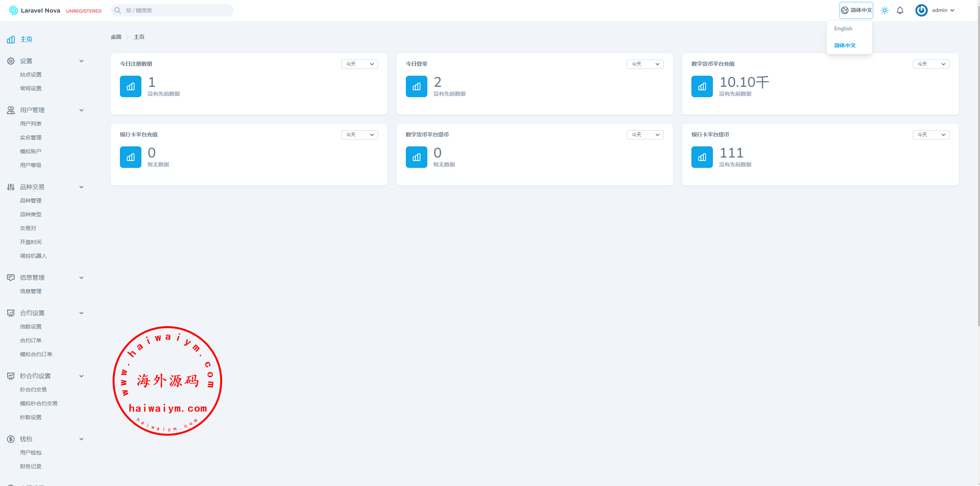Collapse the 秒合约设置 section chevron
Image resolution: width=980 pixels, height=486 pixels.
click(81, 376)
